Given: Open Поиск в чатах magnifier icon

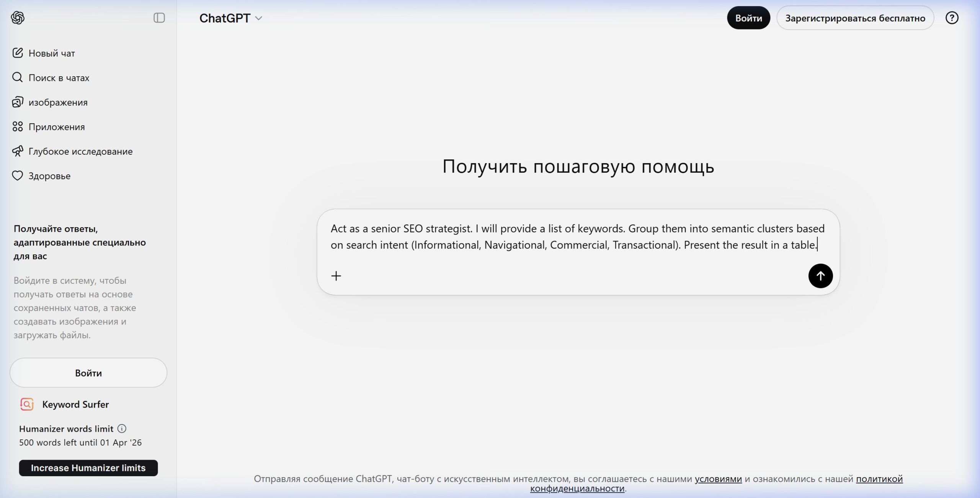Looking at the screenshot, I should click(18, 77).
